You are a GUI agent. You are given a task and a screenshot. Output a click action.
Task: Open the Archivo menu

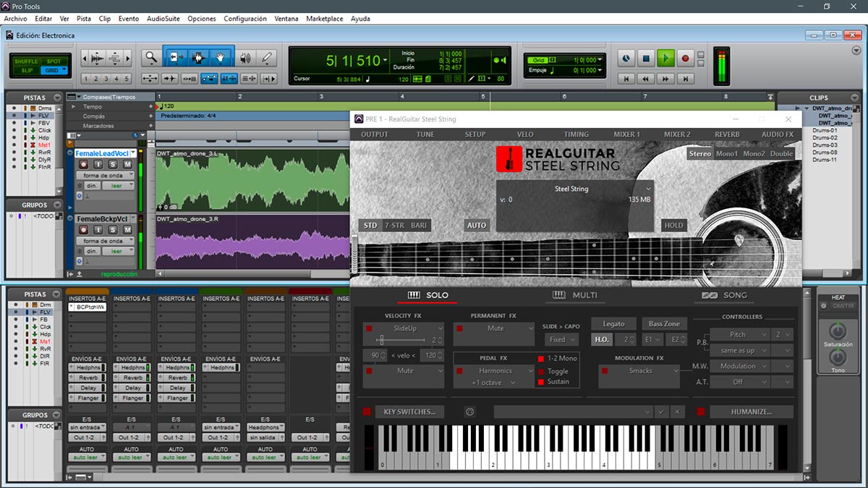pyautogui.click(x=15, y=19)
